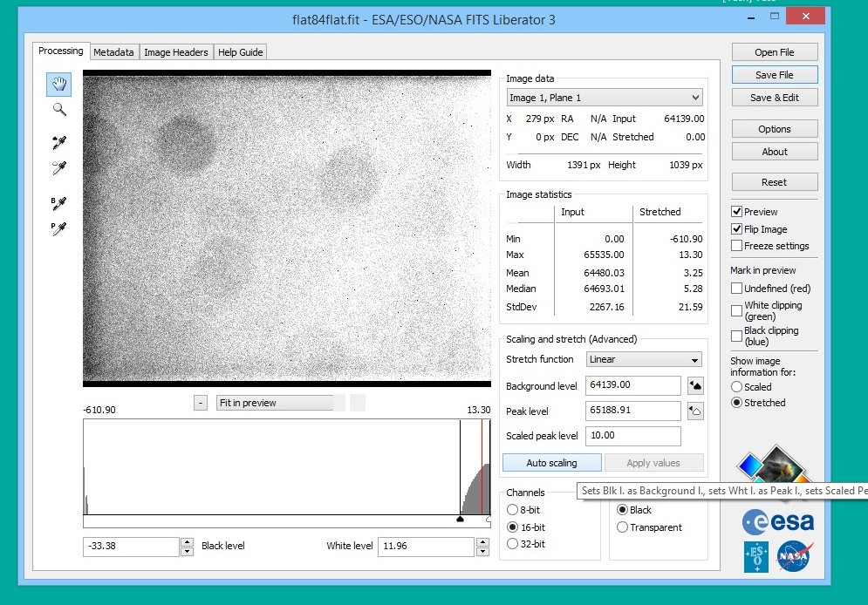
Task: Select the Zoom magnifier tool
Action: tap(59, 110)
